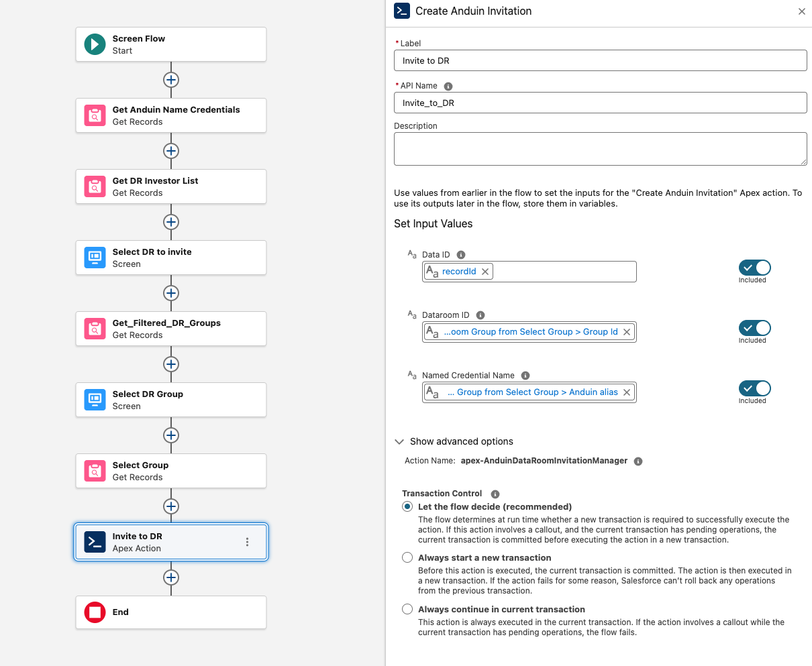Select Always continue in current transaction

[407, 609]
